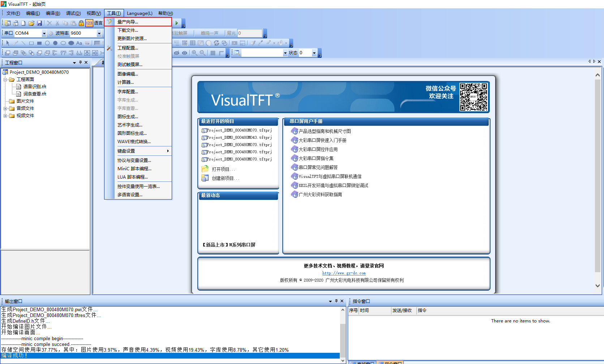Select the Aa text tool

tap(79, 43)
